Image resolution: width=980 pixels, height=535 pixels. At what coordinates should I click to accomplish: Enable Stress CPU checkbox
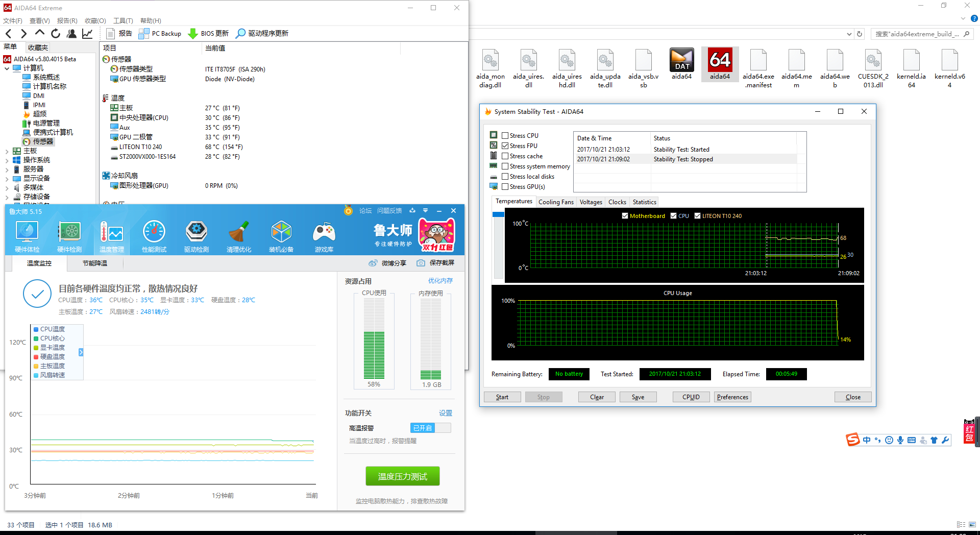[x=505, y=136]
